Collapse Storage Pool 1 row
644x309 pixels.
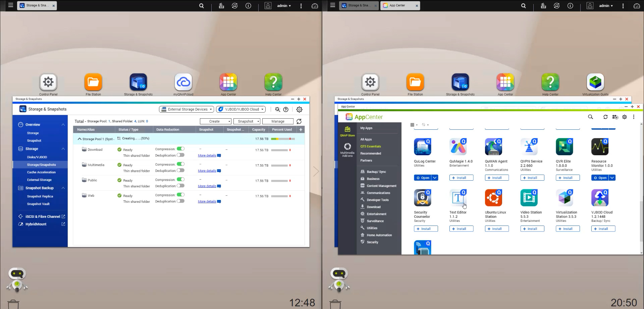click(79, 139)
